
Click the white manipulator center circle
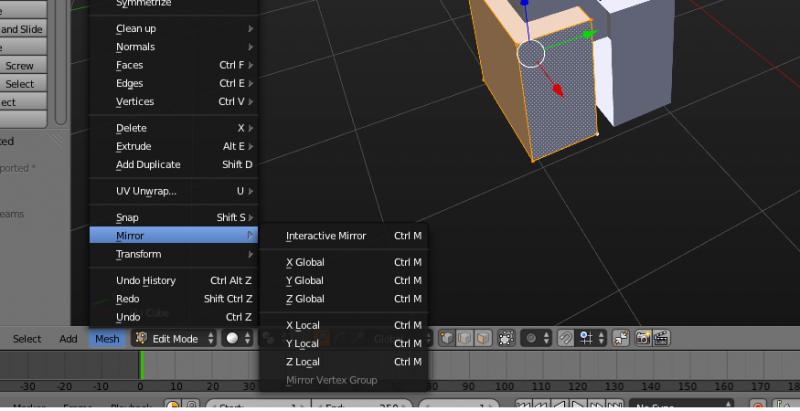[x=531, y=54]
